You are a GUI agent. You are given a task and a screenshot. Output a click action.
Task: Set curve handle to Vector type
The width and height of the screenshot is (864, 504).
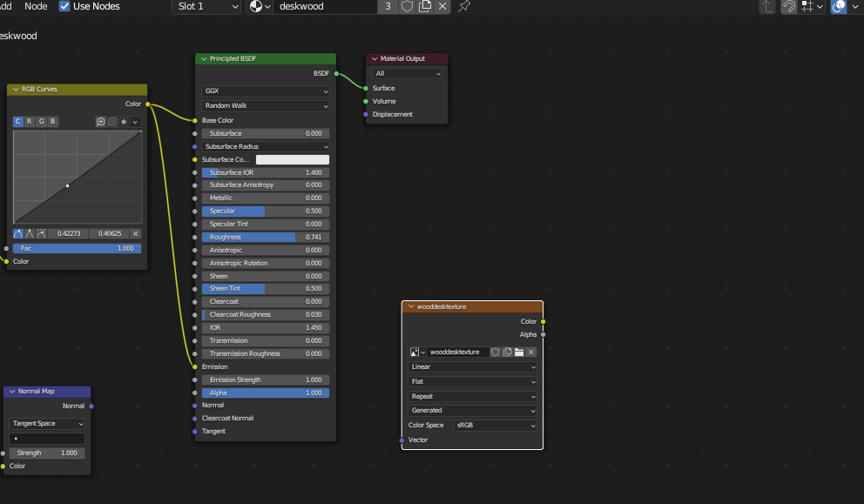tap(30, 233)
